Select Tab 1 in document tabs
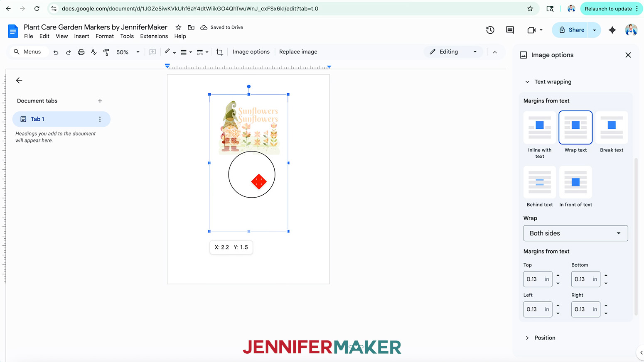644x362 pixels. pyautogui.click(x=61, y=119)
